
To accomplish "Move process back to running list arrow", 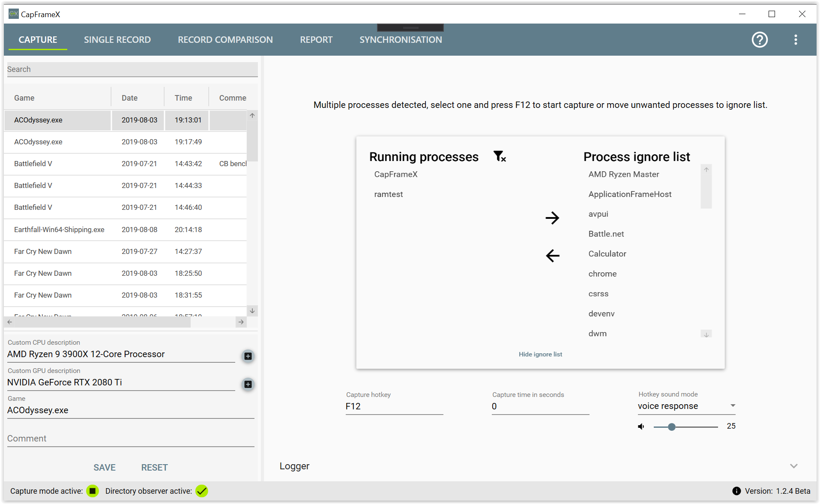I will click(x=552, y=256).
